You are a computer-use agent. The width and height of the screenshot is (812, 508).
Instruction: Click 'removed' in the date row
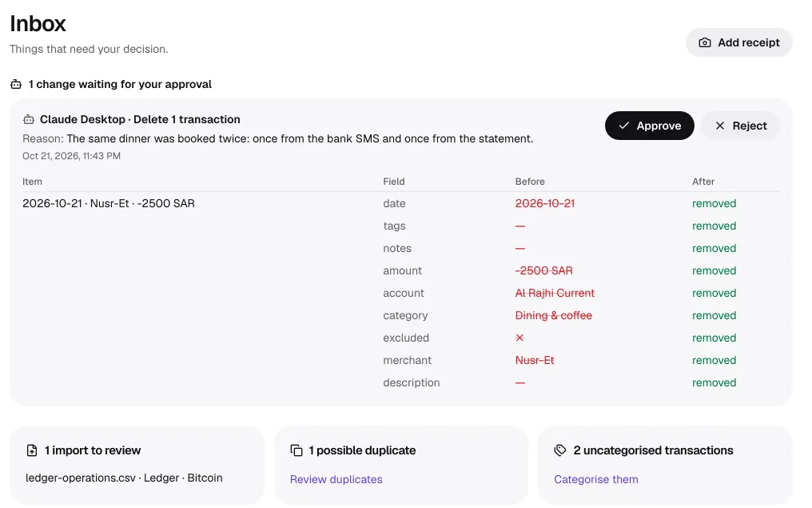[714, 204]
